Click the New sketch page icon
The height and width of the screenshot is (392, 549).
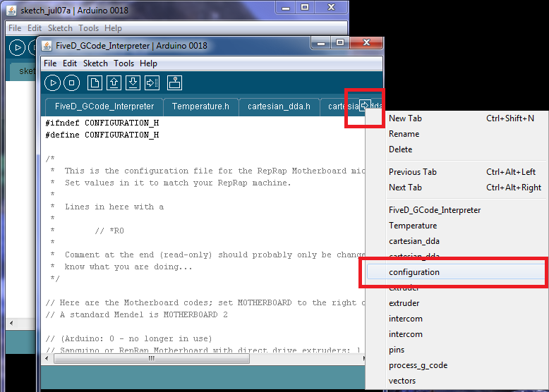[95, 83]
